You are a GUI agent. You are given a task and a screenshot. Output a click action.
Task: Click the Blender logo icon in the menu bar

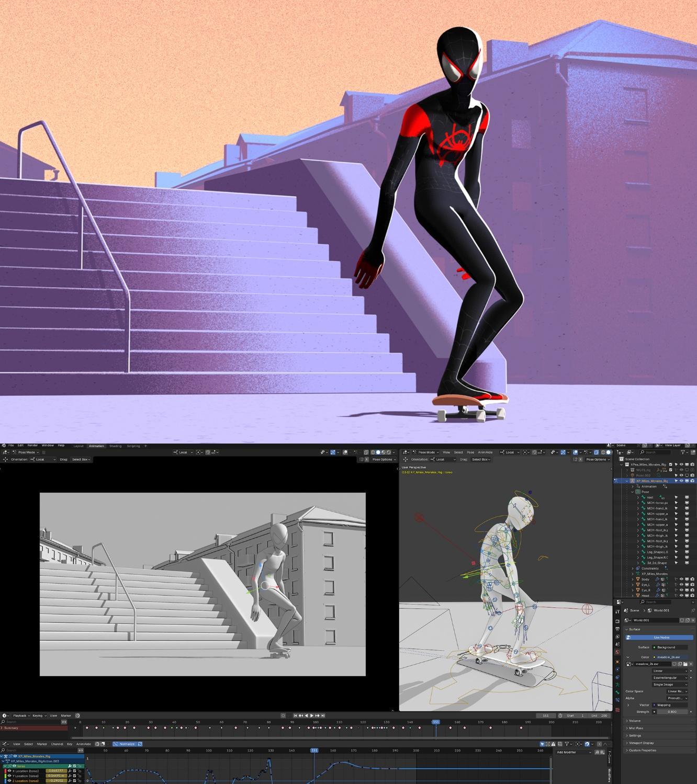coord(4,446)
